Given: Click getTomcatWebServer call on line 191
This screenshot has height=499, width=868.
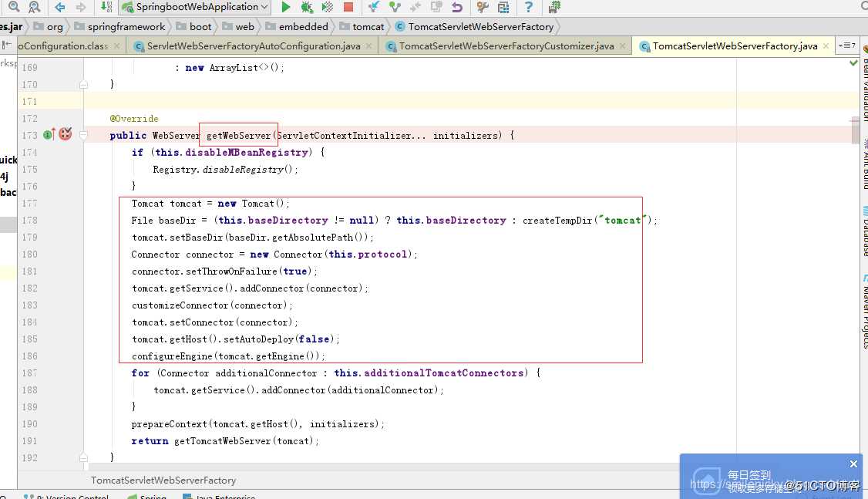Looking at the screenshot, I should (x=223, y=441).
